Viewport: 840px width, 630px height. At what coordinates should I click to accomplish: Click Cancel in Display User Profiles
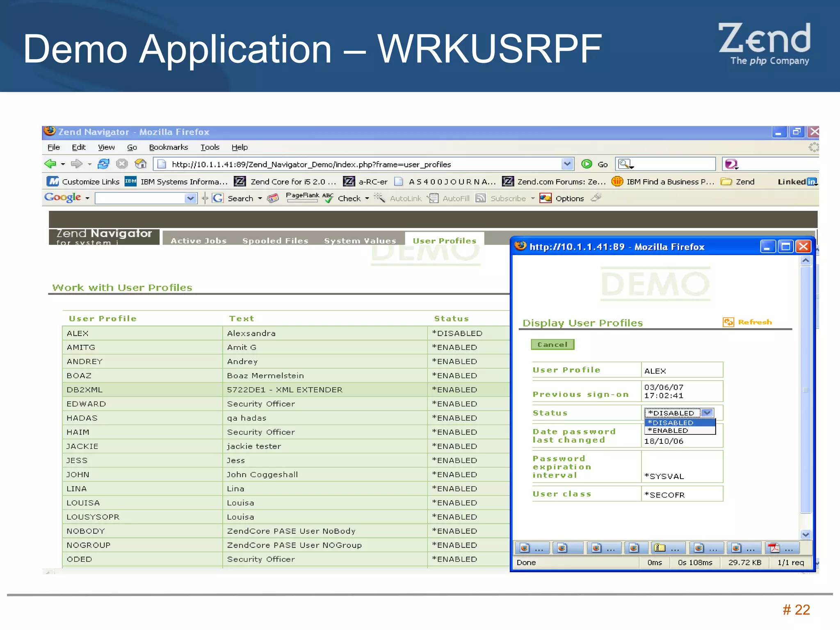552,345
